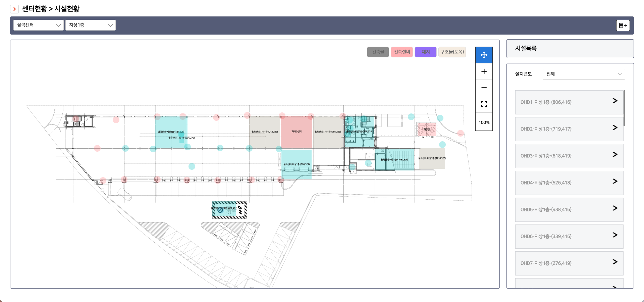Zoom out with the minus button

point(484,88)
